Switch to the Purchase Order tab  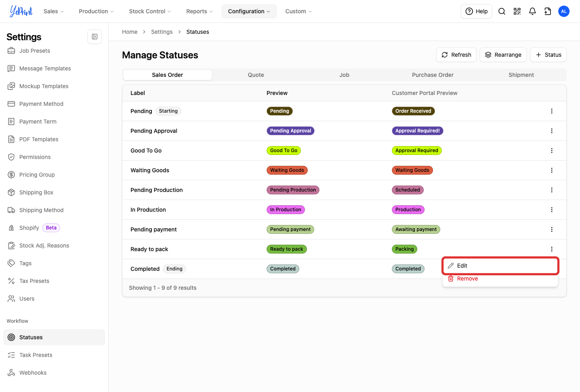433,75
